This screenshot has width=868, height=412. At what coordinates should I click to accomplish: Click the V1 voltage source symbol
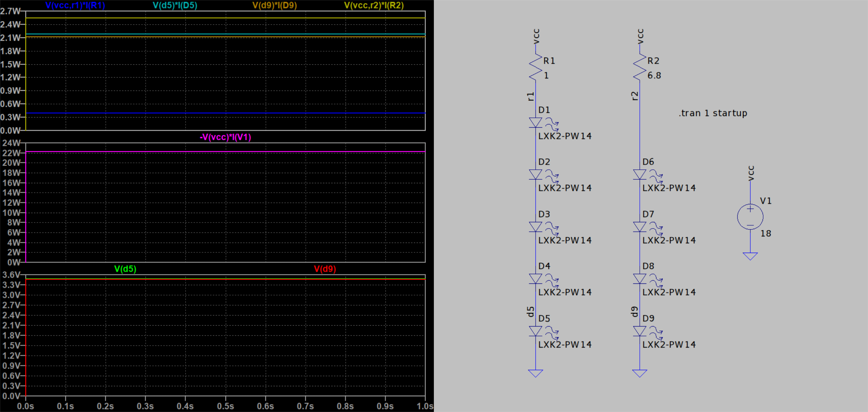[x=750, y=217]
